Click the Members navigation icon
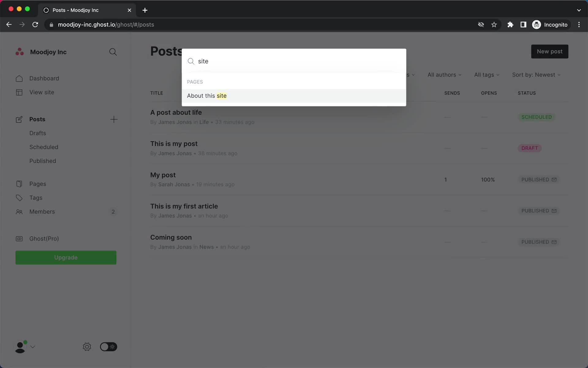Screen dimensions: 588x368 [x=19, y=212]
